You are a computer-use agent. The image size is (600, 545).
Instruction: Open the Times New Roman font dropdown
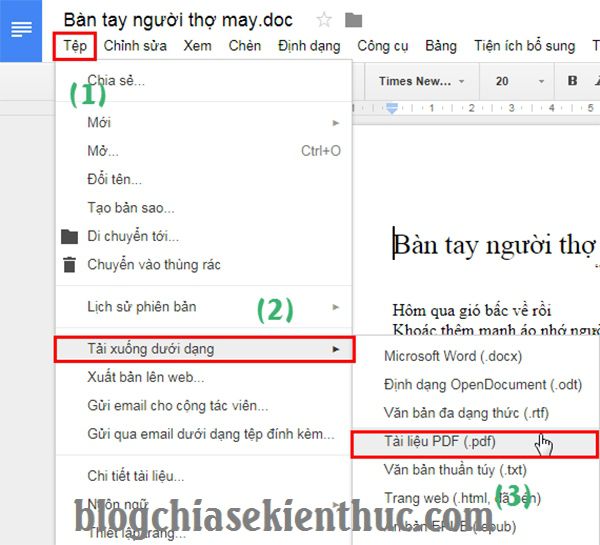[422, 81]
